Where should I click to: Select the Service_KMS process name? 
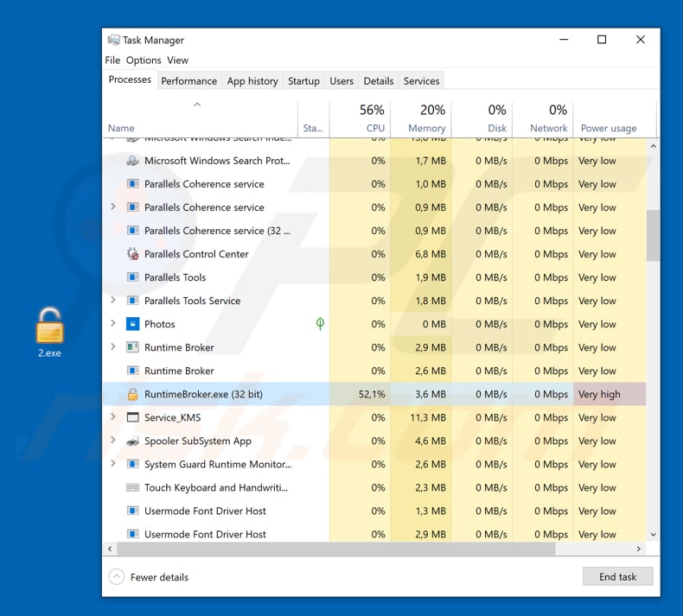tap(173, 417)
